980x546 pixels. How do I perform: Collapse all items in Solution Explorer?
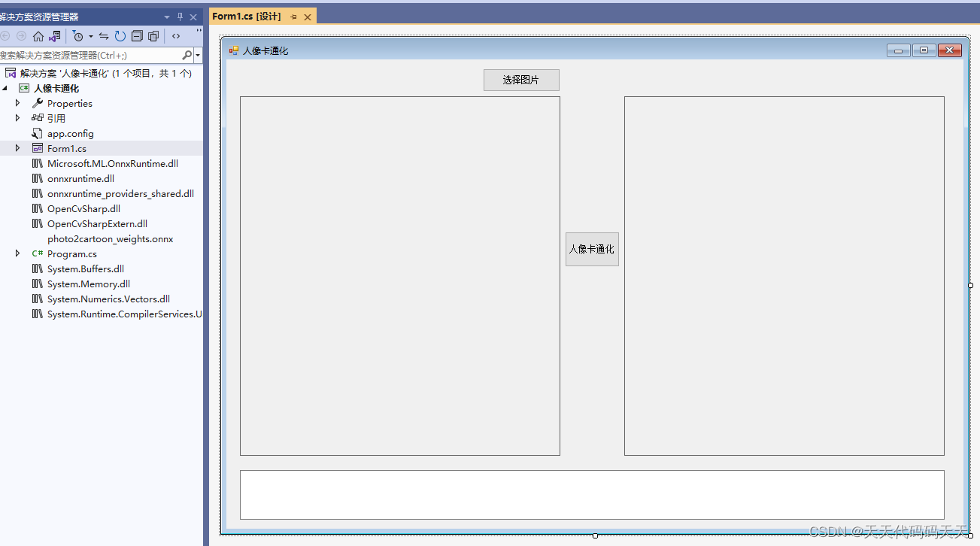[x=137, y=36]
